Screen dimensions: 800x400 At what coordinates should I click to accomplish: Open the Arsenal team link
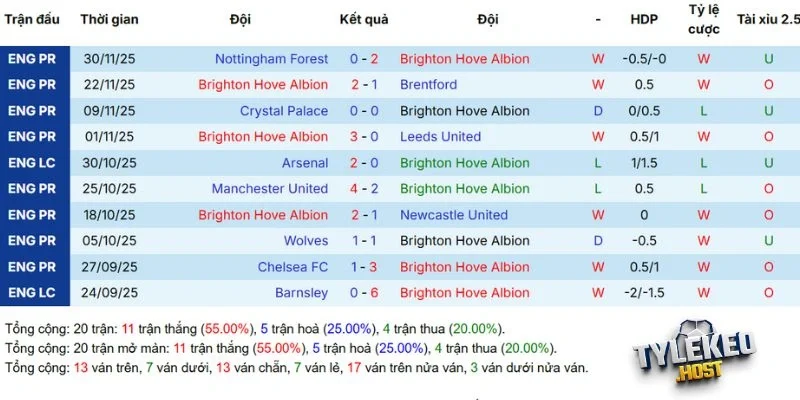pyautogui.click(x=305, y=163)
